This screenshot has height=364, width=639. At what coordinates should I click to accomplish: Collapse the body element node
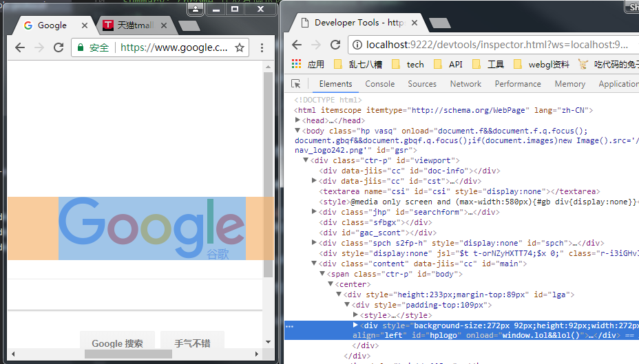coord(297,130)
